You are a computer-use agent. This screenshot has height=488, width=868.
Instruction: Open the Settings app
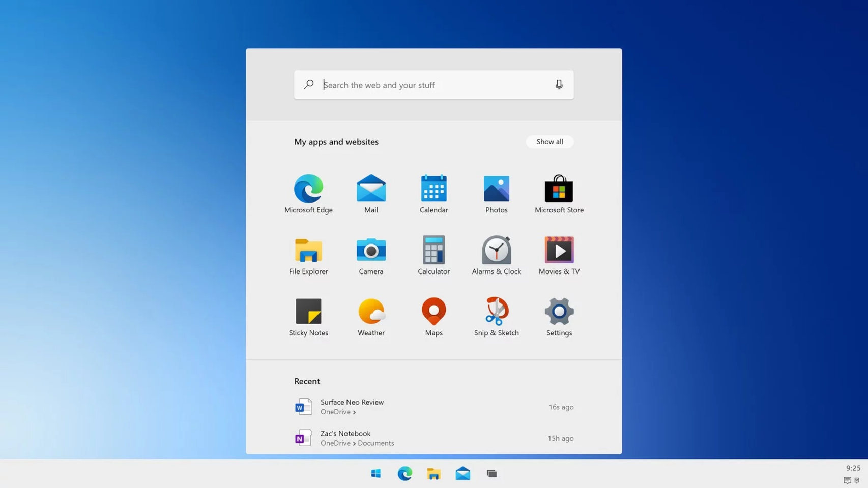(559, 316)
